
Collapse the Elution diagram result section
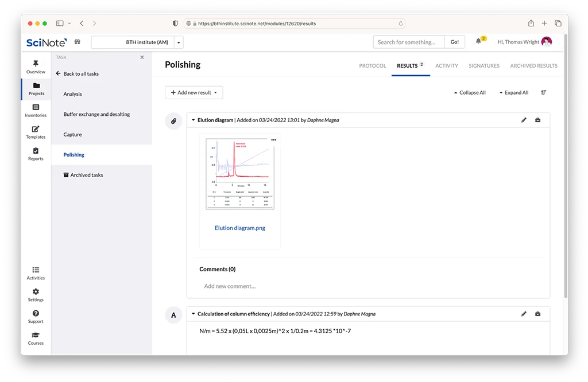pyautogui.click(x=194, y=120)
